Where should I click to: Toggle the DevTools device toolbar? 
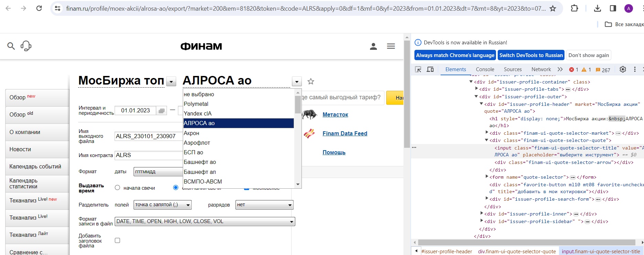[x=430, y=69]
